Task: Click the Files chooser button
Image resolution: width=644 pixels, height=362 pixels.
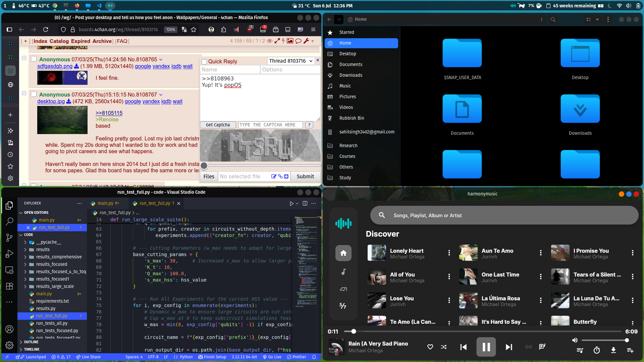Action: click(209, 176)
